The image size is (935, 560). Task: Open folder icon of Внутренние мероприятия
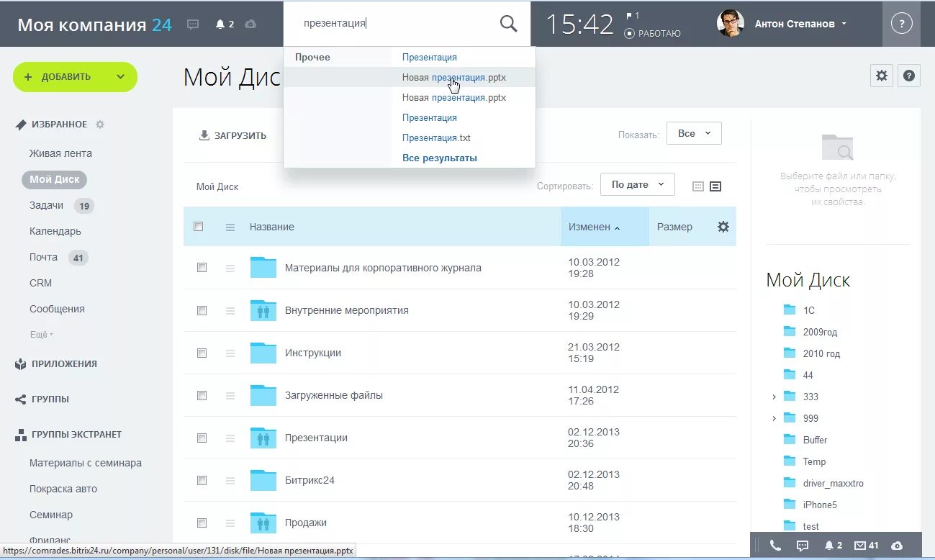(263, 310)
